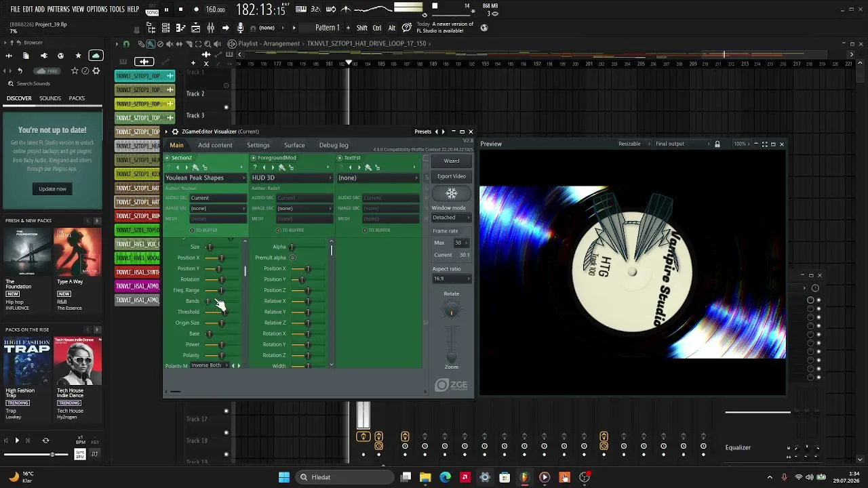Select the browser star favorites icon

click(x=78, y=56)
